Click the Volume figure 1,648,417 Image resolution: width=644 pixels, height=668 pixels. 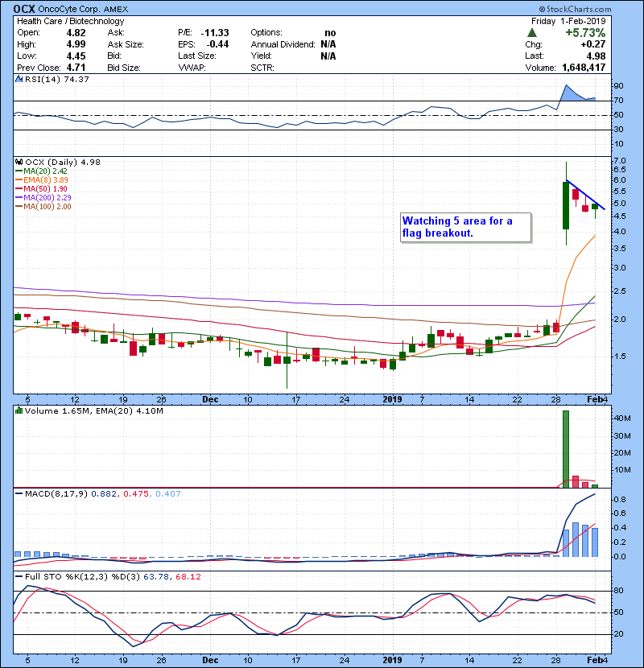(x=584, y=68)
